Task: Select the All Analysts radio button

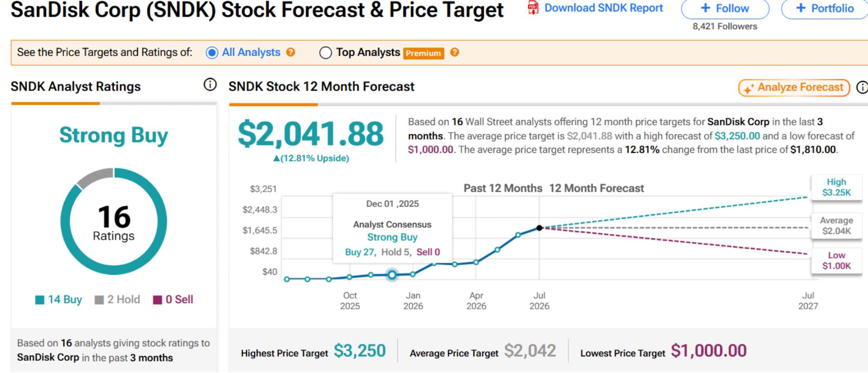Action: click(212, 53)
